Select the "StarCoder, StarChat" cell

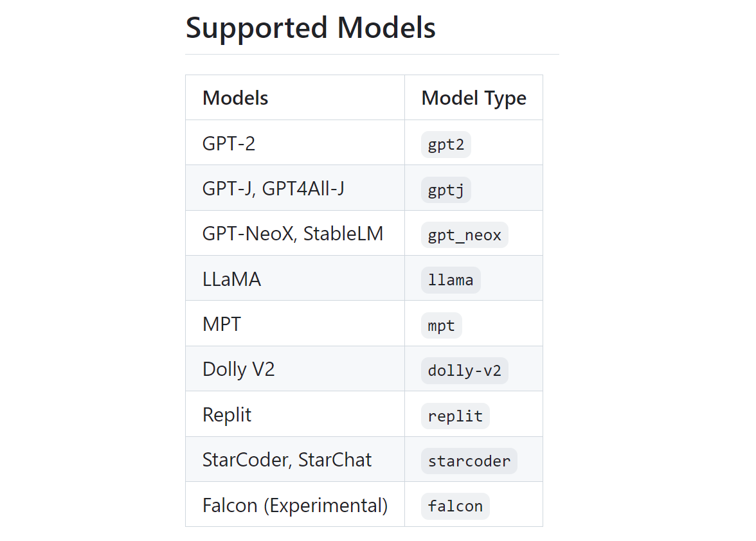[x=287, y=459]
